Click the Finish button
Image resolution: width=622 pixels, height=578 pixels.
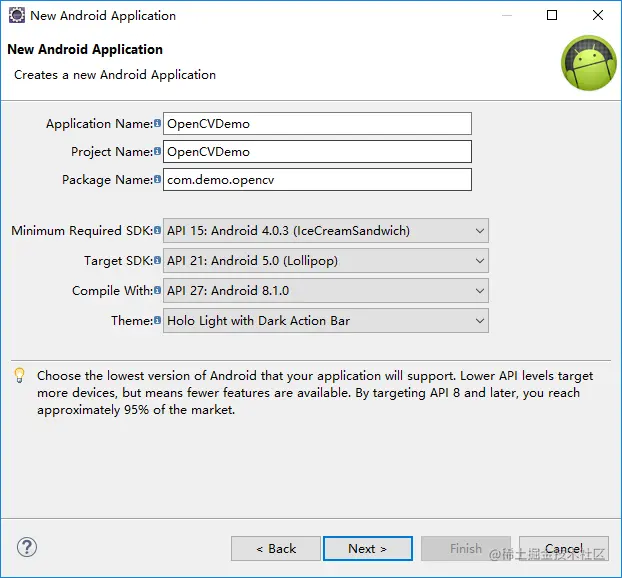pyautogui.click(x=466, y=549)
